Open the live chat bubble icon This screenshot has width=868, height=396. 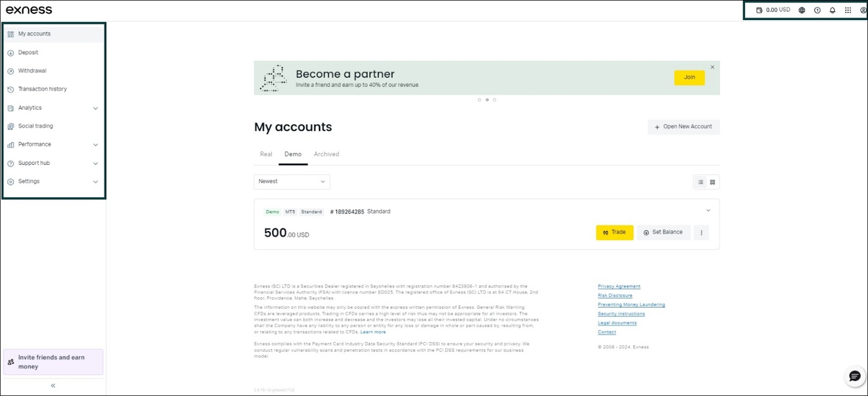(x=854, y=376)
